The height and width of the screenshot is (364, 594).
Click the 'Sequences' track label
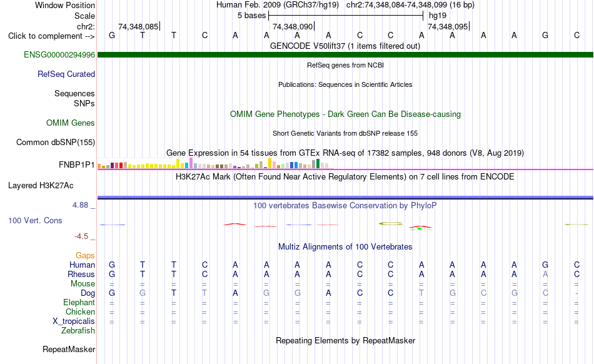click(74, 94)
